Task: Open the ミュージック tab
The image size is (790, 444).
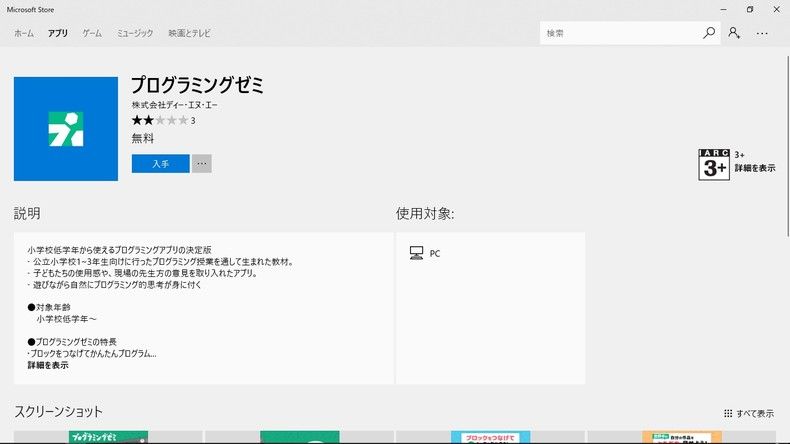Action: 135,33
